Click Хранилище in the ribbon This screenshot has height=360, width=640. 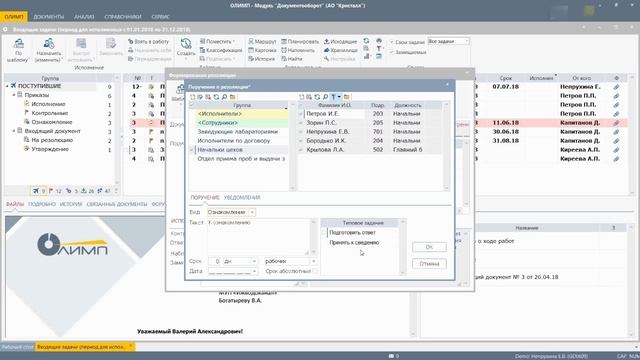click(341, 50)
